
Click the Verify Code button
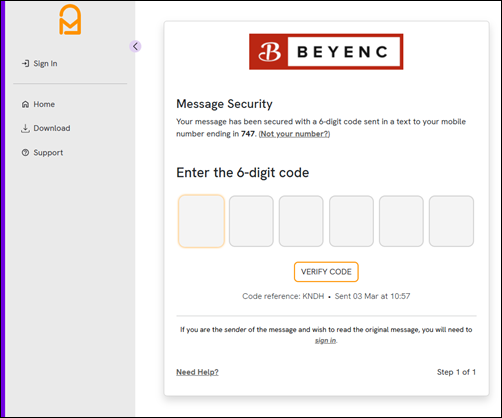tap(326, 272)
